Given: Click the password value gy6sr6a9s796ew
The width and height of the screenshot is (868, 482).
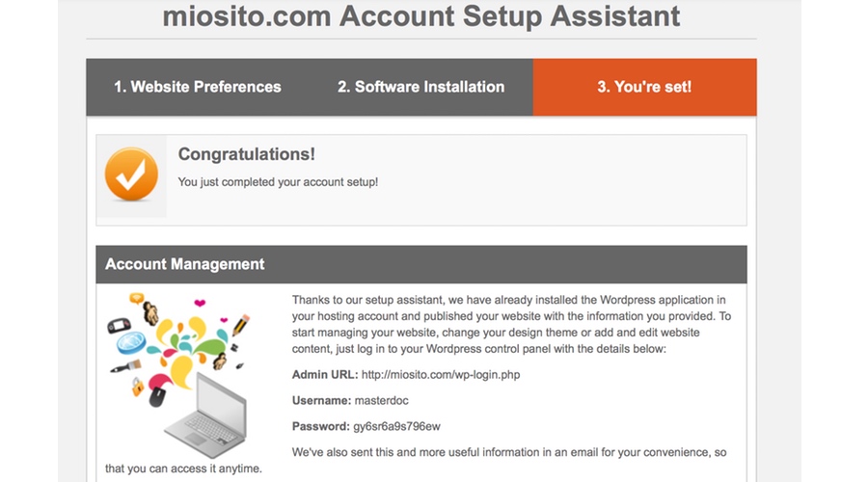Looking at the screenshot, I should pyautogui.click(x=397, y=426).
